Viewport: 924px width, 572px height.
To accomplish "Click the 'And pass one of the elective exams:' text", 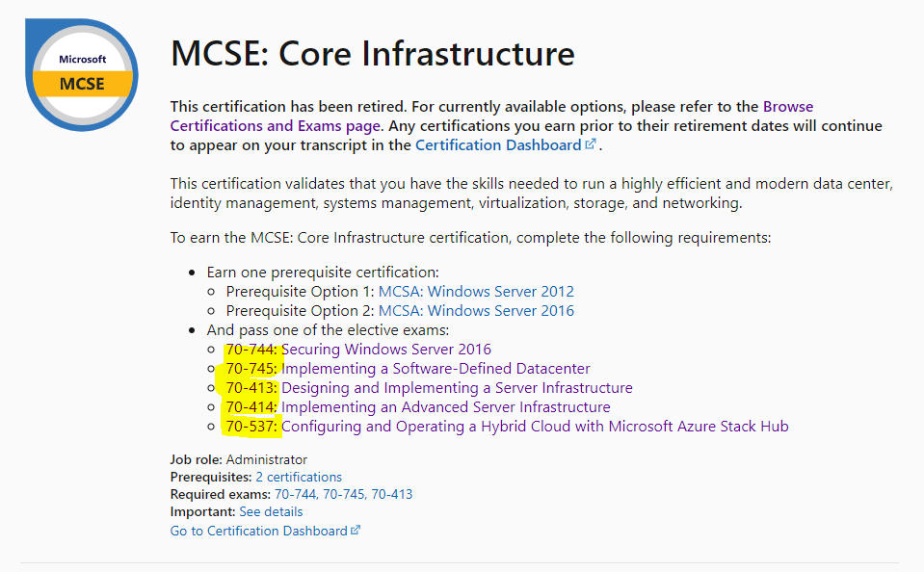I will (x=328, y=330).
